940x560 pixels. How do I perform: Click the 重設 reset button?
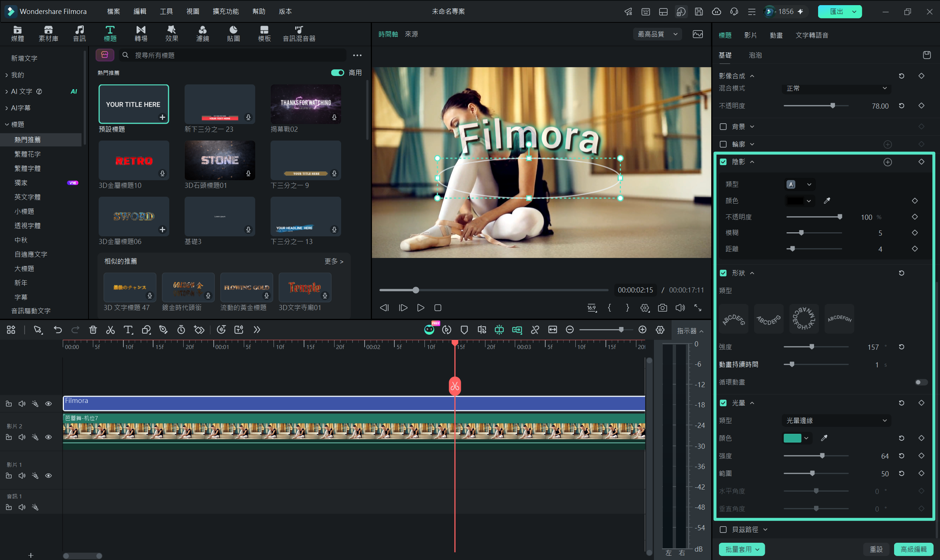(876, 549)
